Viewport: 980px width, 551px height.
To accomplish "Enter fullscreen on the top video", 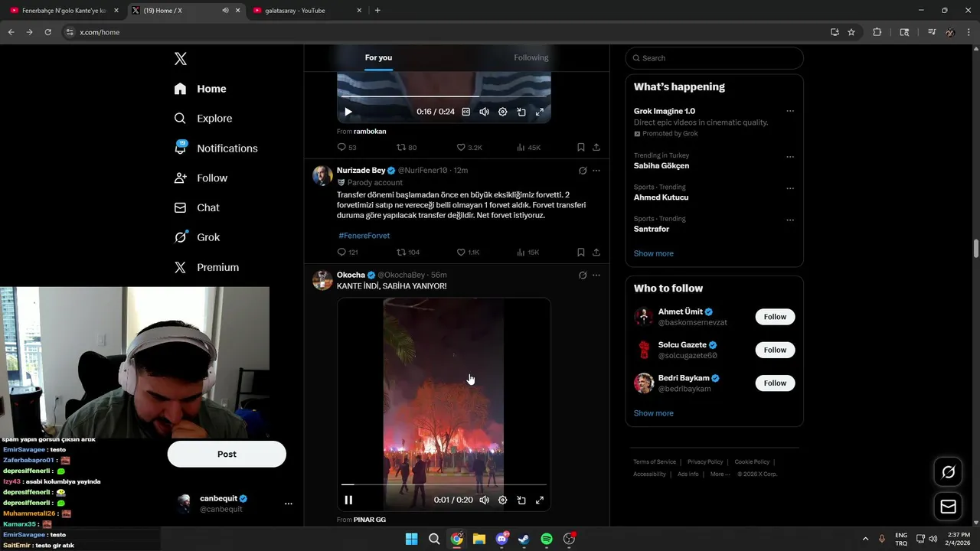I will point(539,112).
